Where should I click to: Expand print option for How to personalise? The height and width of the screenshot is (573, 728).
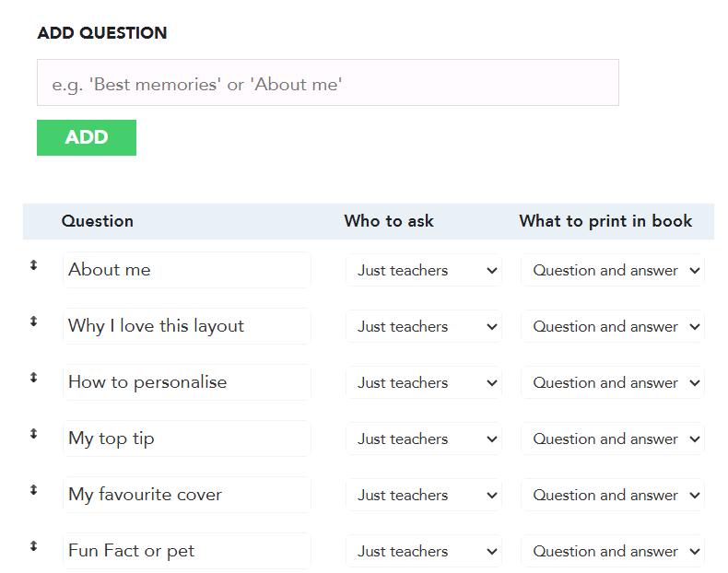pos(613,383)
